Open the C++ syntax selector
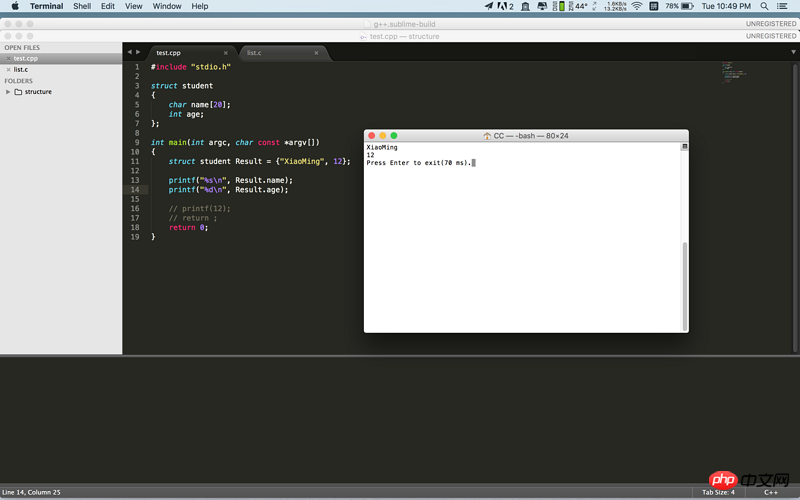 pyautogui.click(x=770, y=492)
